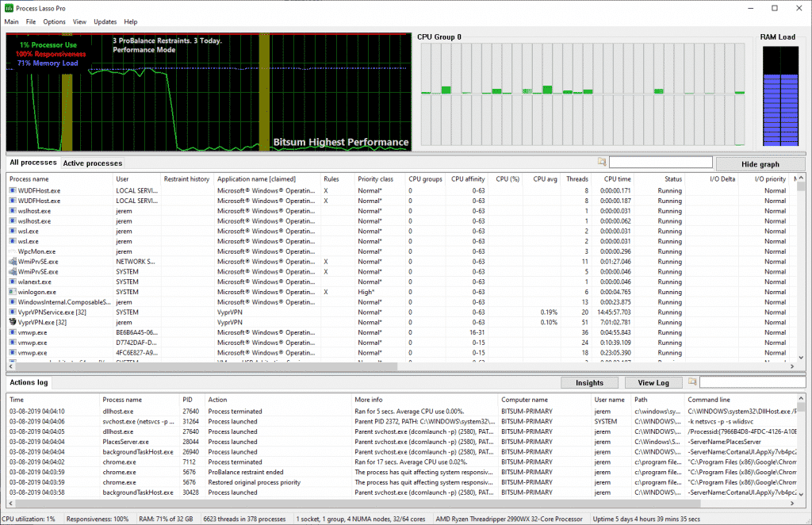Click the actions log search field
The width and height of the screenshot is (812, 525).
click(x=753, y=382)
